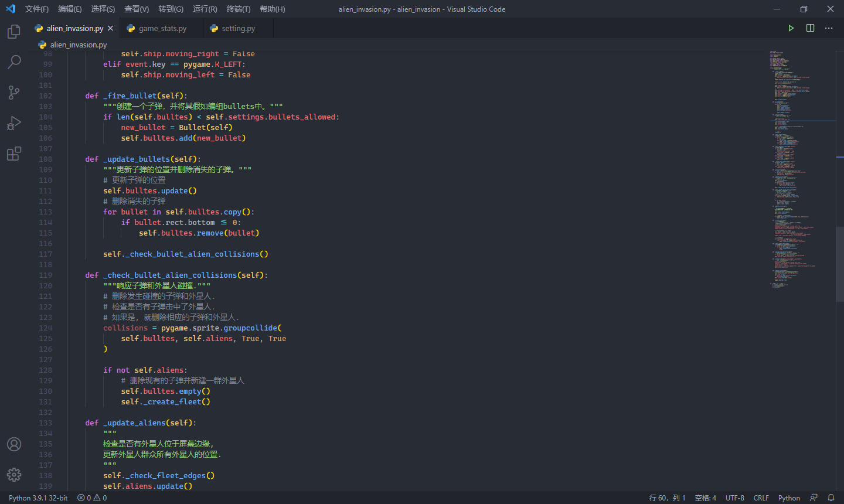Open Manage gear settings icon
This screenshot has height=504, width=844.
(x=14, y=475)
